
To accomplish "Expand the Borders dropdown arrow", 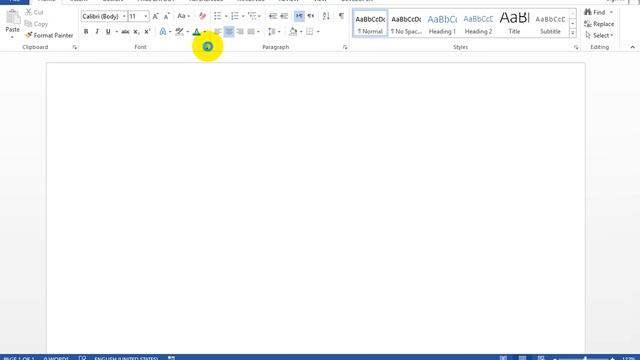I will click(x=318, y=31).
